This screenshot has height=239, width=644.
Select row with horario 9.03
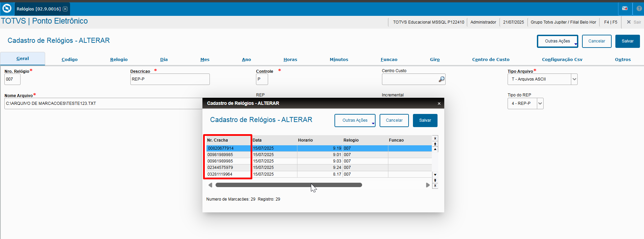319,161
